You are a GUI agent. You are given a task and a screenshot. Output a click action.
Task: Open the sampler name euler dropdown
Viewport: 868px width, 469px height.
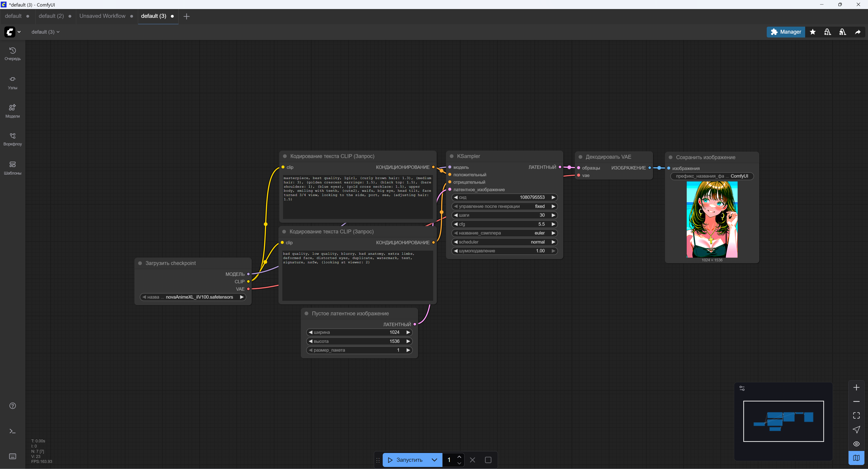504,233
